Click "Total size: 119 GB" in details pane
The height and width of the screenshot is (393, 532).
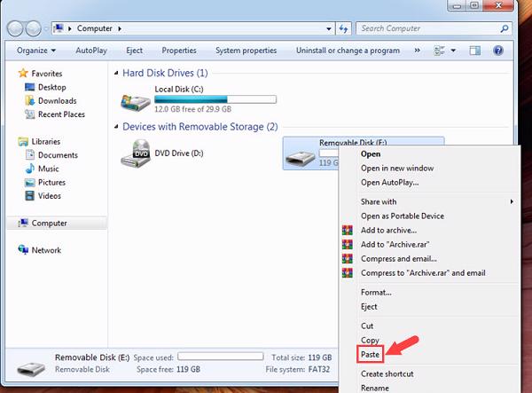301,358
